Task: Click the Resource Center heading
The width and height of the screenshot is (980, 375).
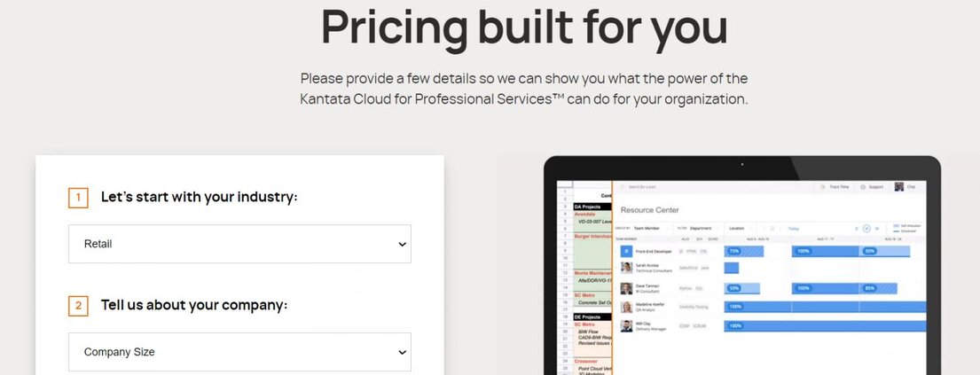Action: [x=649, y=210]
